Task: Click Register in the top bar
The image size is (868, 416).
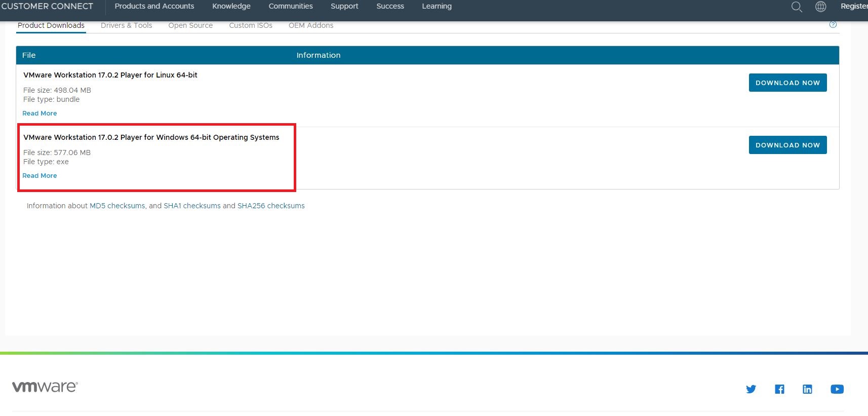Action: pyautogui.click(x=854, y=6)
